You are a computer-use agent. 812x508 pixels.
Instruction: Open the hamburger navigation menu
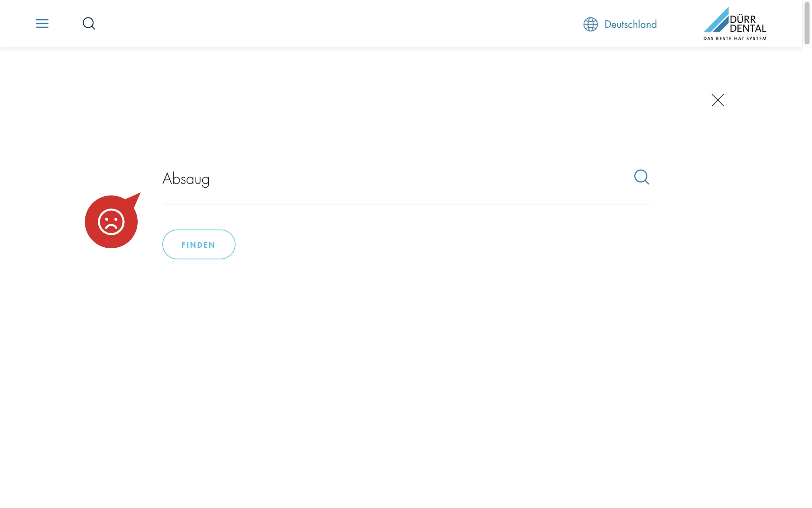[42, 23]
